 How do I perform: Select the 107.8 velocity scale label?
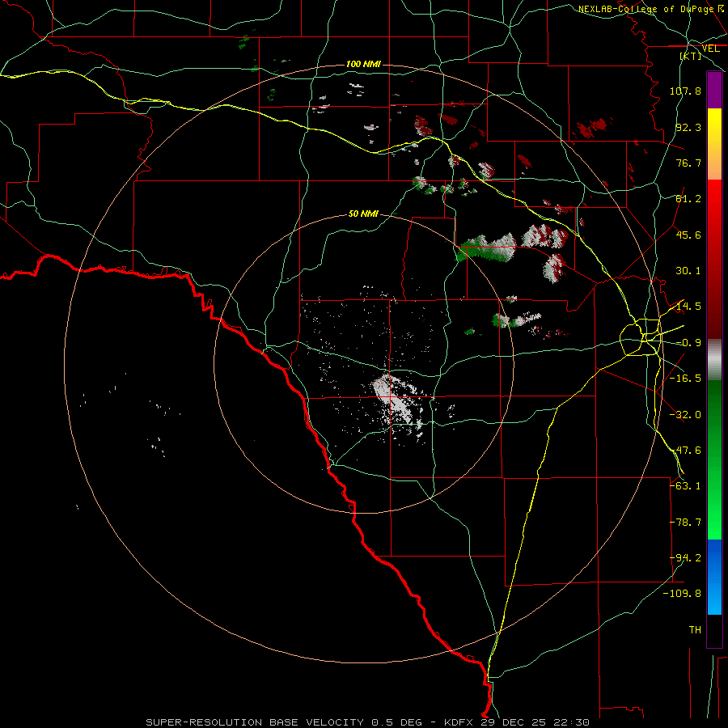point(685,91)
